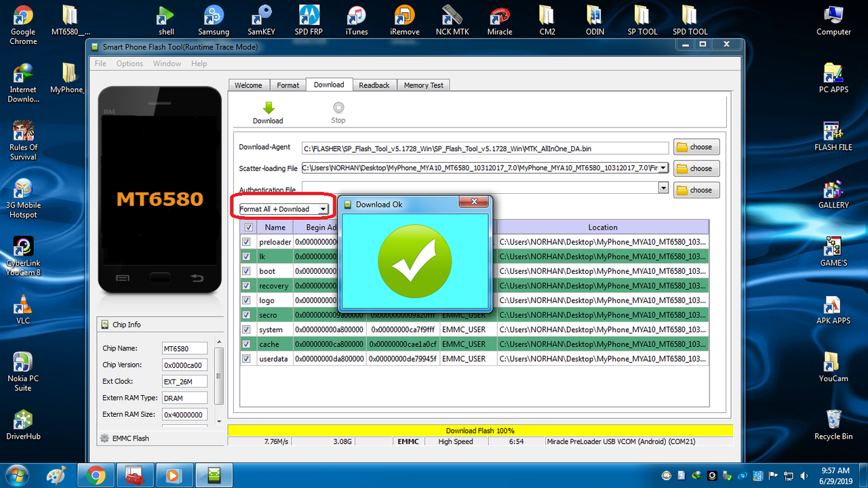Open 3G Mobile Hotspot shortcut

coord(23,199)
